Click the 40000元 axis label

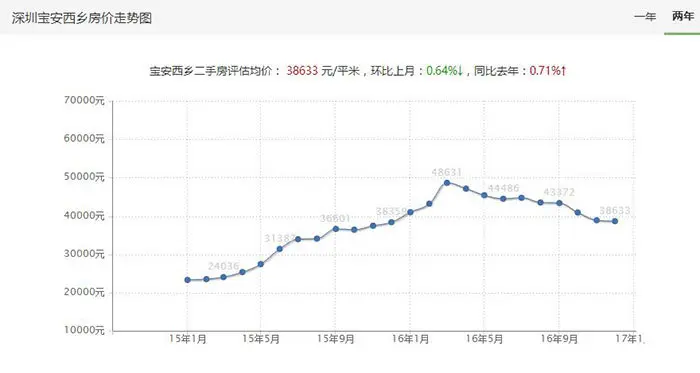pyautogui.click(x=84, y=216)
